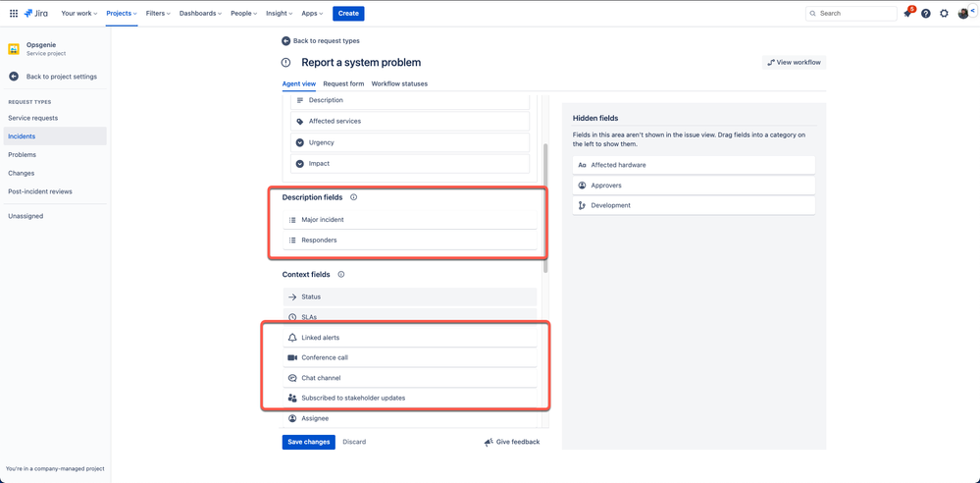The height and width of the screenshot is (483, 980).
Task: Click the Description field row
Action: pyautogui.click(x=410, y=100)
